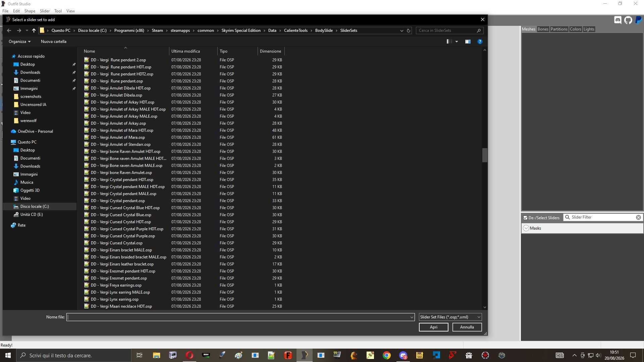Image resolution: width=644 pixels, height=362 pixels.
Task: Open the File menu
Action: (x=5, y=11)
